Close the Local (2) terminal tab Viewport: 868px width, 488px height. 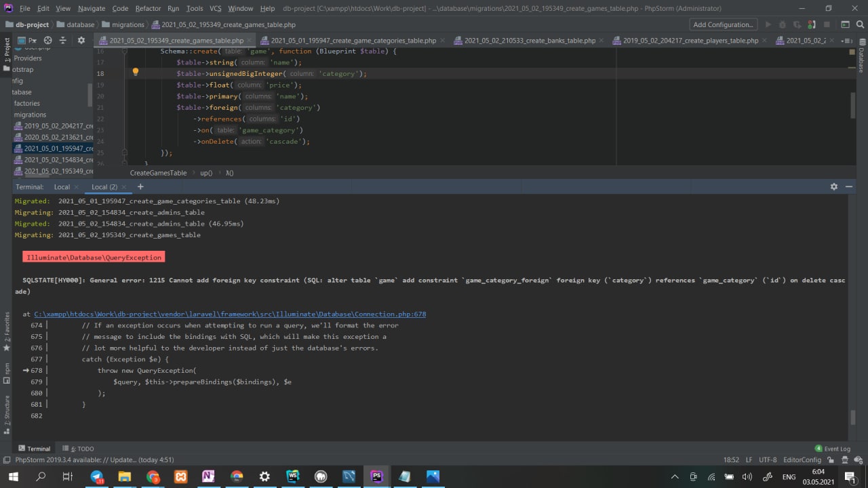(125, 187)
